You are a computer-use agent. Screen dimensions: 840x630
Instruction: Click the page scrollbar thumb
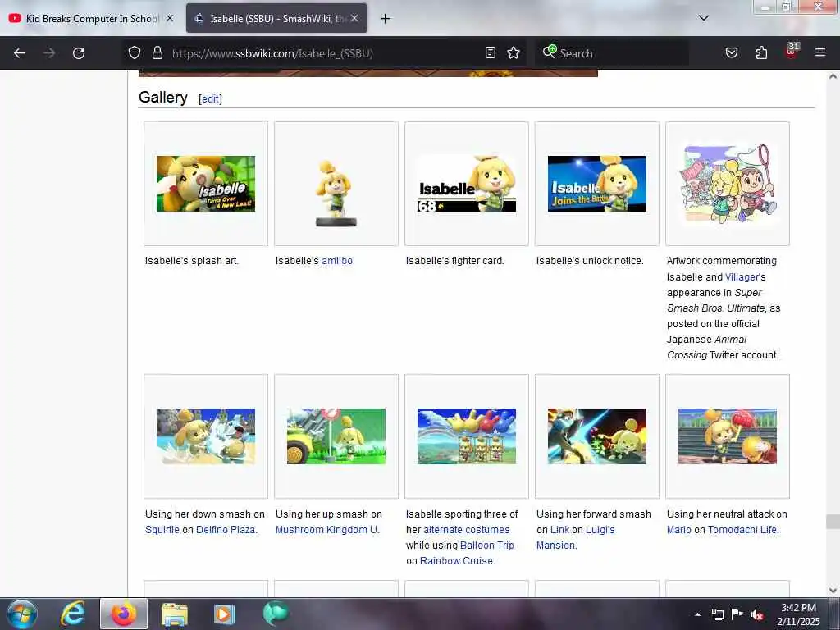[x=833, y=521]
